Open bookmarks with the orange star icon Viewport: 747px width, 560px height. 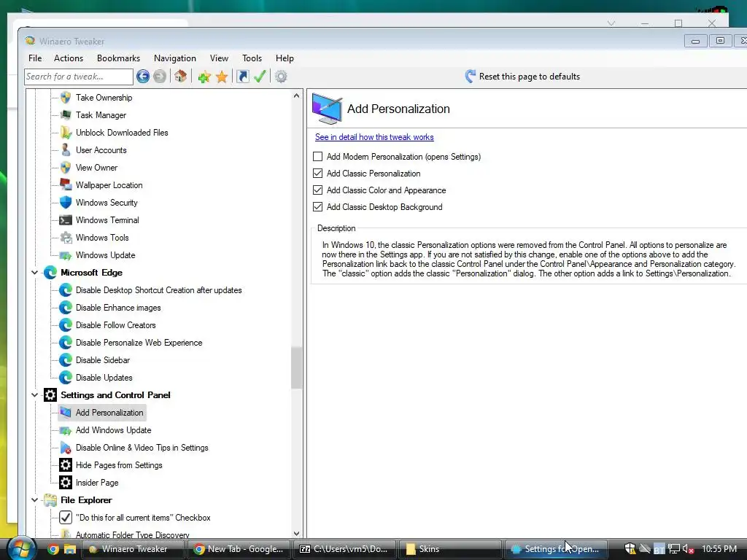[222, 77]
